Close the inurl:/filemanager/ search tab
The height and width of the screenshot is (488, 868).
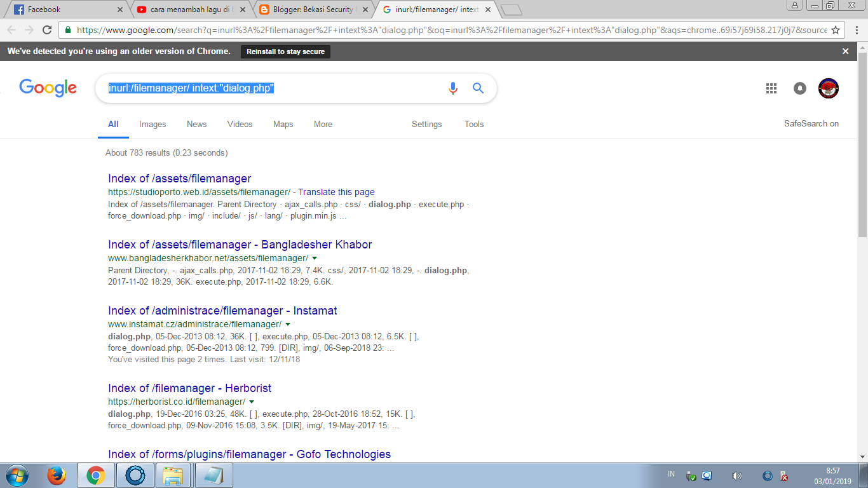tap(488, 10)
